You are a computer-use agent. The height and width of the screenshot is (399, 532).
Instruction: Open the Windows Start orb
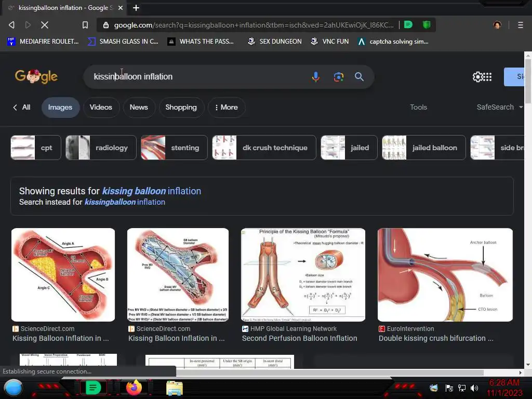14,388
